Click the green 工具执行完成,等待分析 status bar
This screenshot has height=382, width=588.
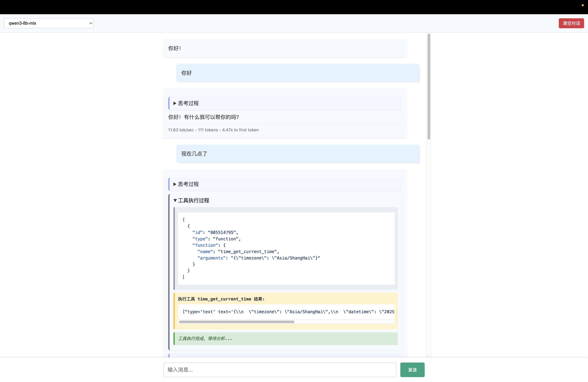click(285, 339)
